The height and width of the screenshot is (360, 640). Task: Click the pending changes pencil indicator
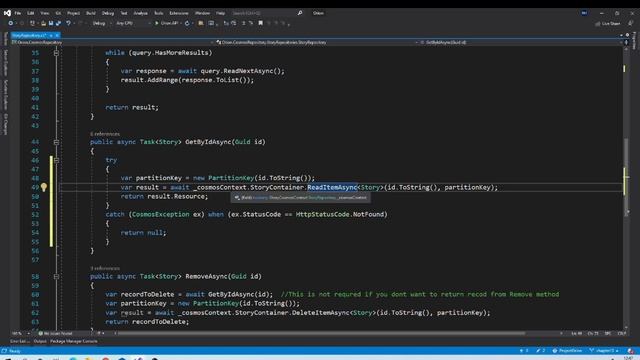tap(540, 351)
